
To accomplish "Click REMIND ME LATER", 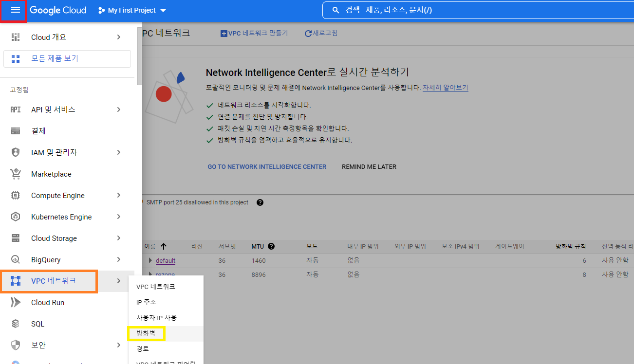I will (369, 166).
